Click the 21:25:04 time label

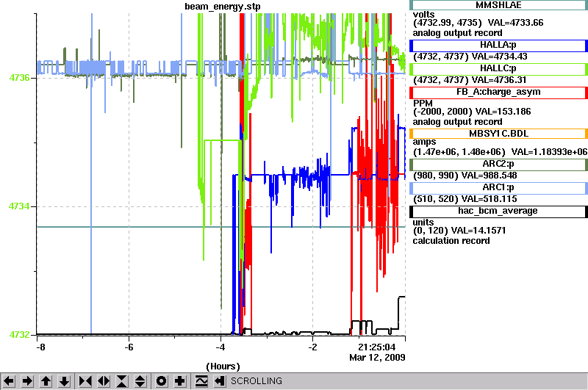point(377,347)
